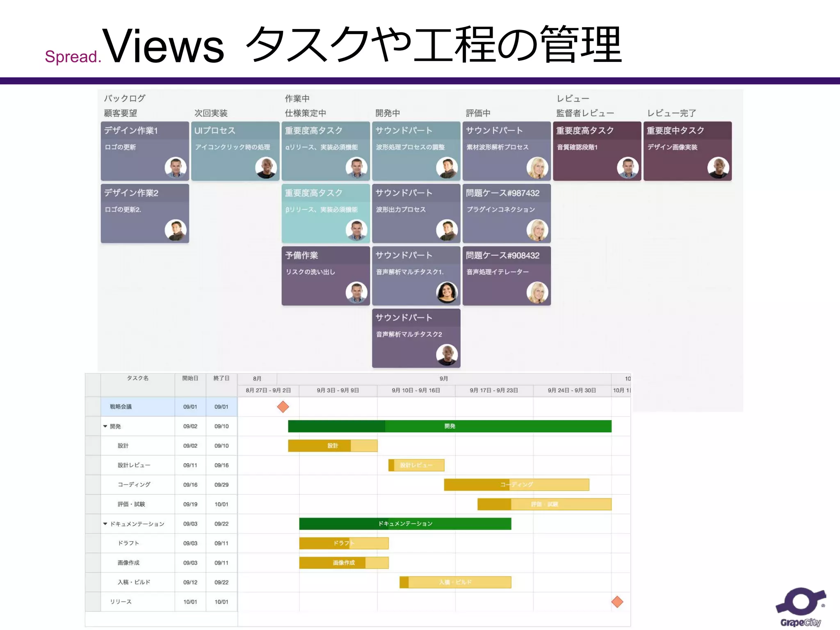Click the 画像作成 gantt bar

[x=344, y=563]
